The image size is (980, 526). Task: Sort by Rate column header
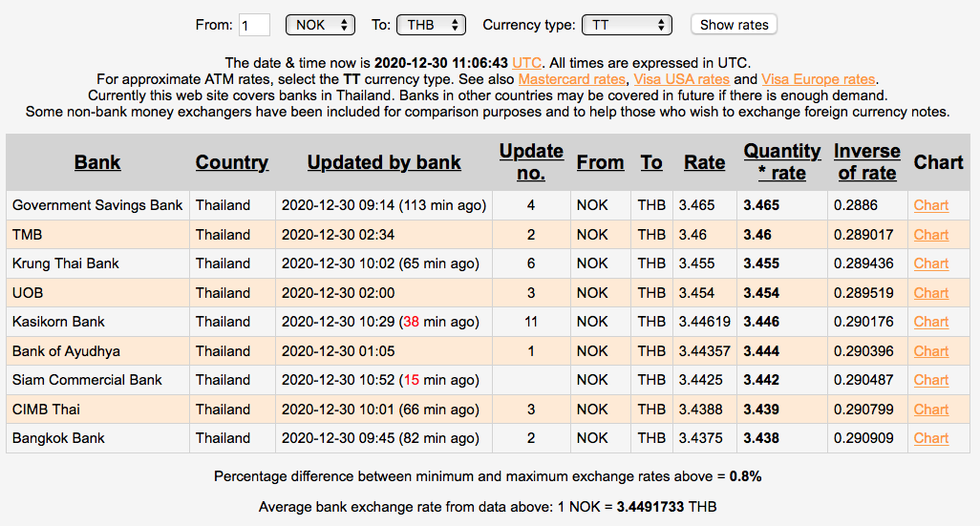click(x=704, y=162)
